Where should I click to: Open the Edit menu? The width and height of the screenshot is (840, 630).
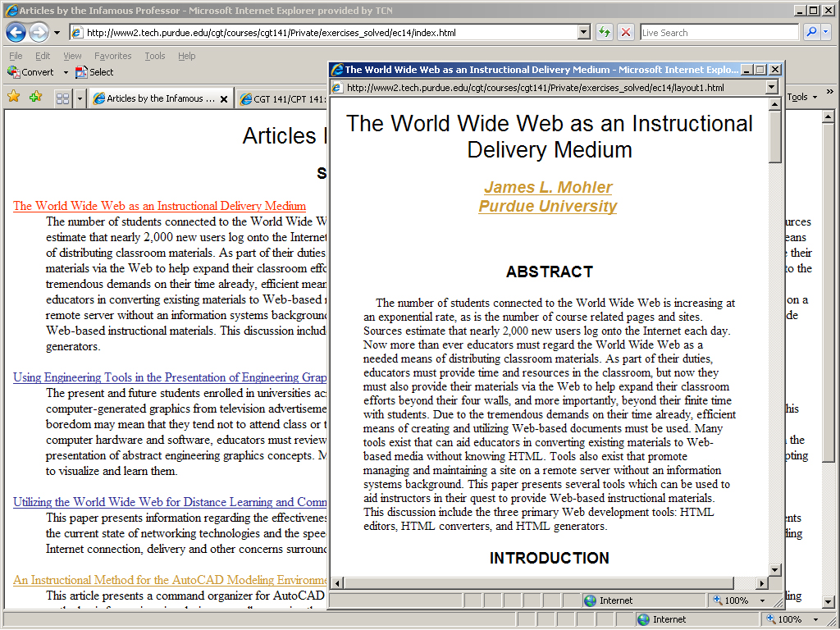point(43,56)
